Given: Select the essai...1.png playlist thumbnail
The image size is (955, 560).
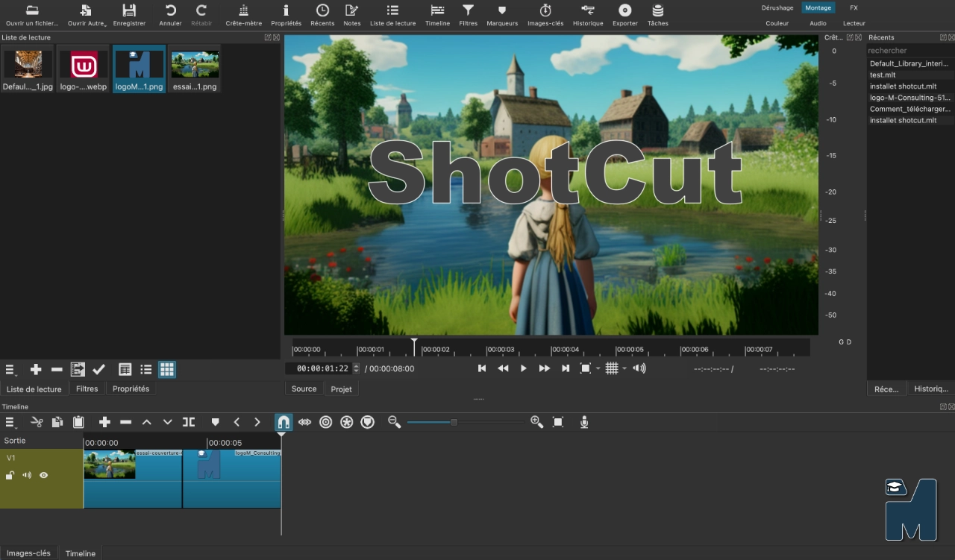Looking at the screenshot, I should 195,69.
